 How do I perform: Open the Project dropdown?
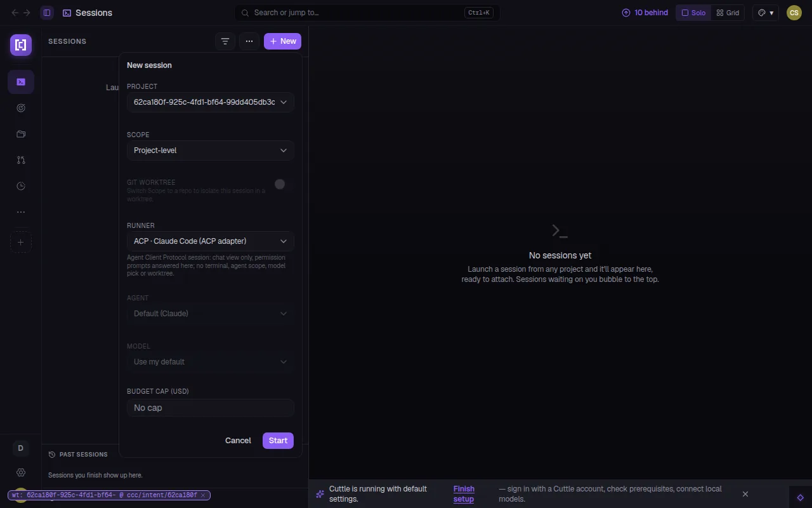pos(210,102)
